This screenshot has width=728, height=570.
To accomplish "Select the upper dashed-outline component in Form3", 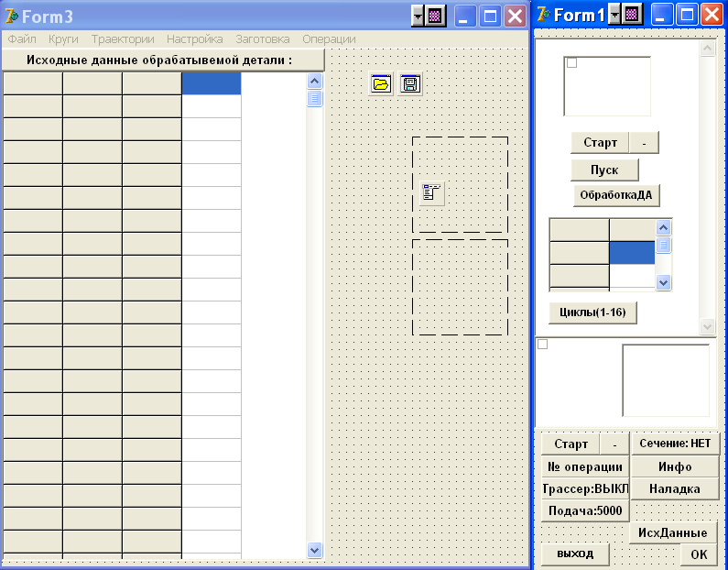I will click(460, 184).
